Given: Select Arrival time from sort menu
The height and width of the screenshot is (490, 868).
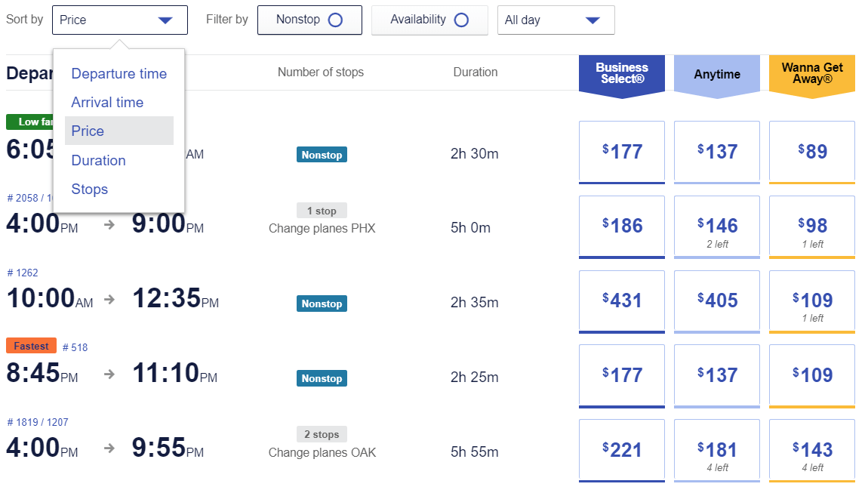Looking at the screenshot, I should click(x=107, y=102).
